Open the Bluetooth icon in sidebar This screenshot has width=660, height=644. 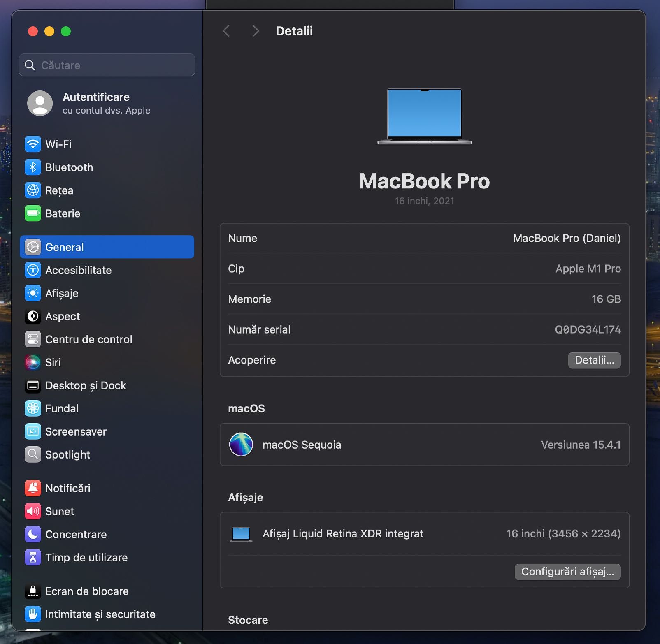pyautogui.click(x=33, y=167)
